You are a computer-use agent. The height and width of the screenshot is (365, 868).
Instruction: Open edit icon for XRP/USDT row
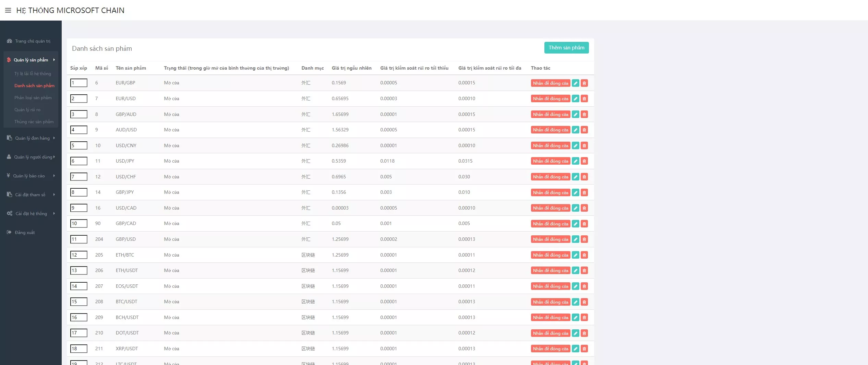point(576,349)
